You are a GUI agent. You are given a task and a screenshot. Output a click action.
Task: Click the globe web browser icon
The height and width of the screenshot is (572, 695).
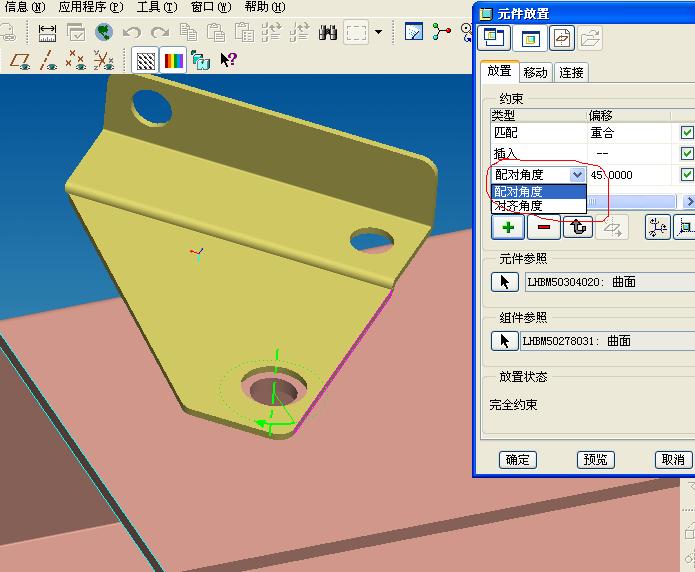click(x=104, y=32)
